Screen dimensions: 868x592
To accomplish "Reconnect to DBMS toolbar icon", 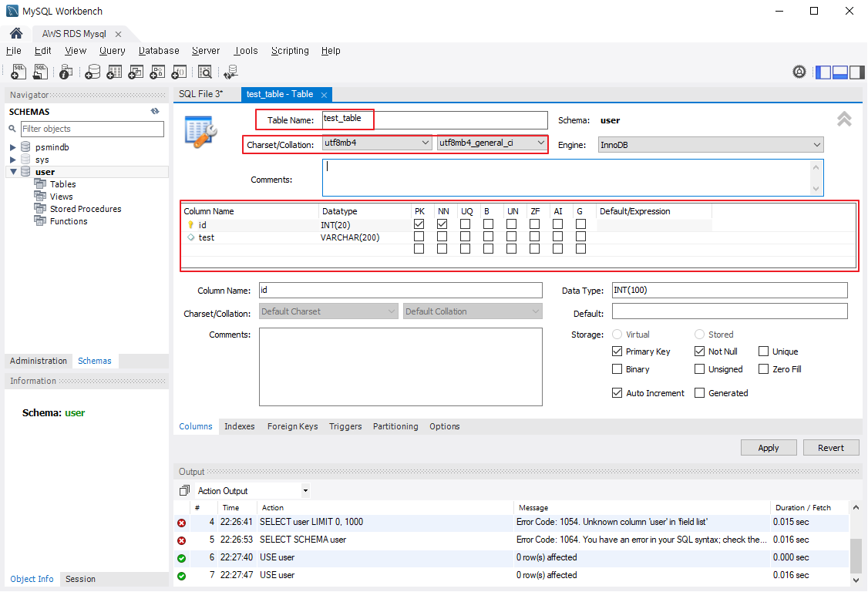I will point(230,72).
